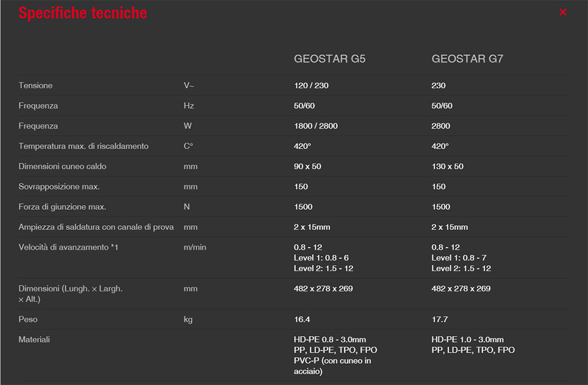Click the 'N' unit cell
This screenshot has width=588, height=385.
pos(187,207)
